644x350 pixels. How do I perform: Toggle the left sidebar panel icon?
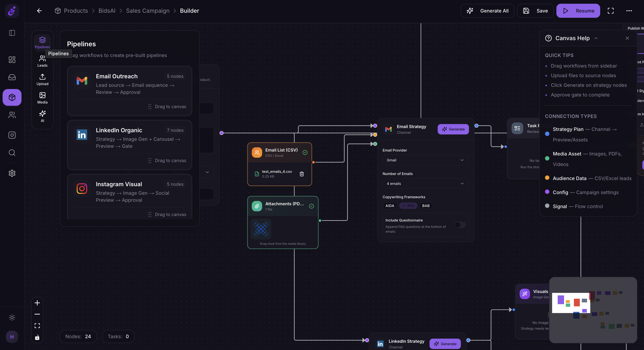pos(12,33)
